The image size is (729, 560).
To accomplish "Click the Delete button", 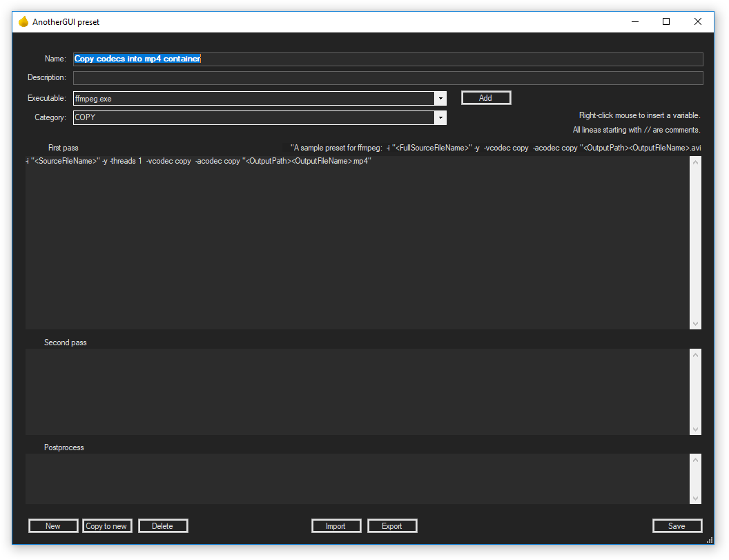I will pos(163,526).
